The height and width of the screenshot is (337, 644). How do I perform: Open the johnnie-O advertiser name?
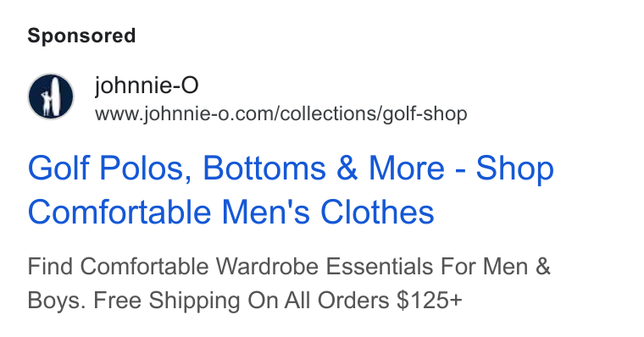click(147, 86)
